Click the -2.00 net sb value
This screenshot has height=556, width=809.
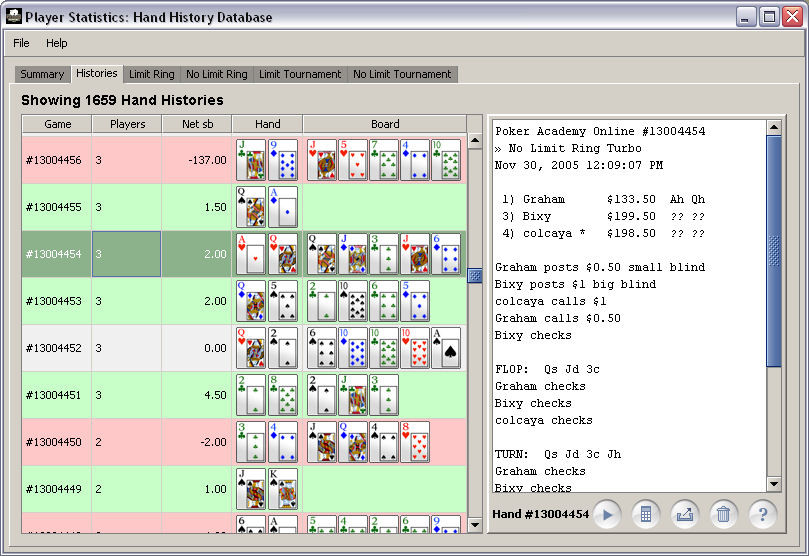click(x=213, y=442)
